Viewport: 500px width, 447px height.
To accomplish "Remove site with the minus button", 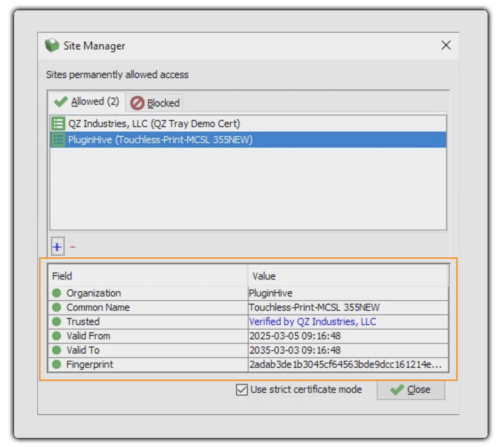I will 73,247.
